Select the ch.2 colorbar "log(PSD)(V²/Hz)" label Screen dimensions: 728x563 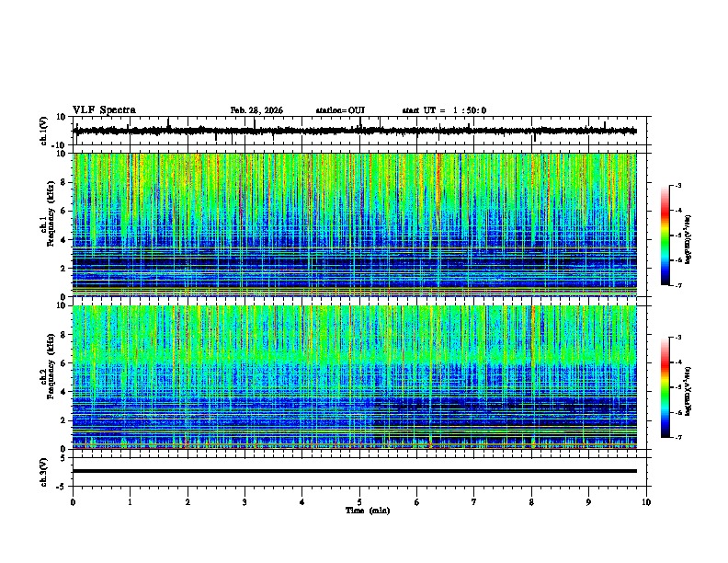pyautogui.click(x=688, y=391)
